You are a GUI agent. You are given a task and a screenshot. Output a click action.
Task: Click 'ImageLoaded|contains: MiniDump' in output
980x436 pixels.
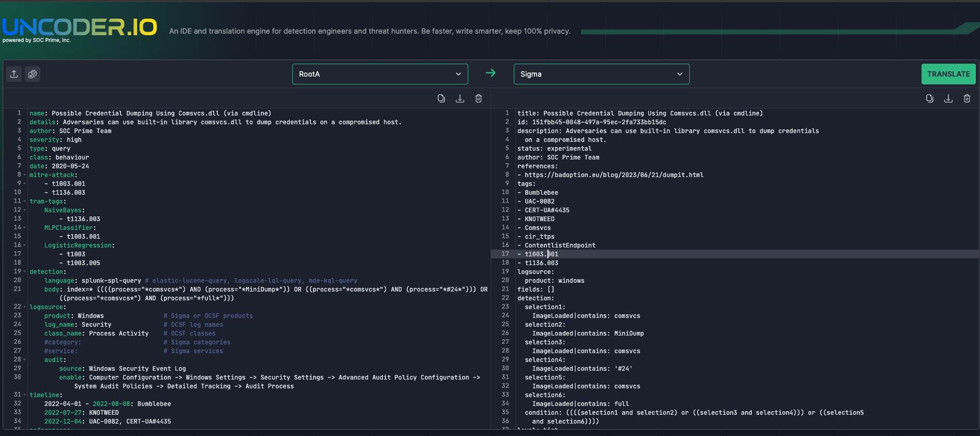pos(588,333)
